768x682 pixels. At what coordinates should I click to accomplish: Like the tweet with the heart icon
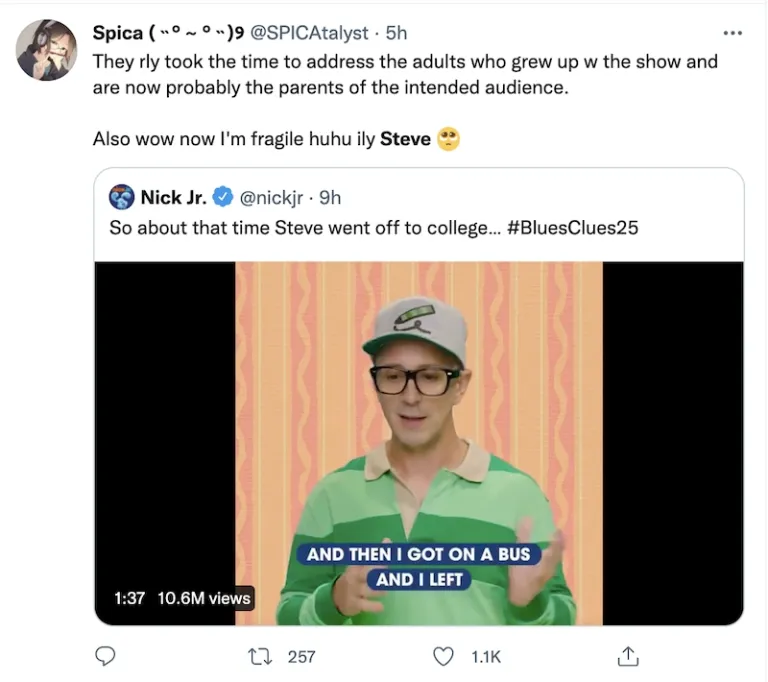pyautogui.click(x=444, y=656)
